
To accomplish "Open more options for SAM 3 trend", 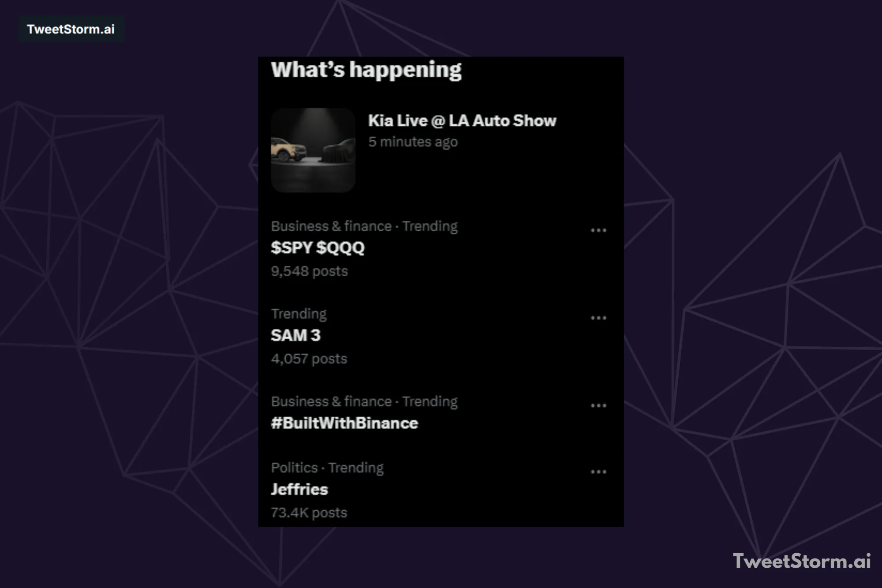I will (598, 318).
